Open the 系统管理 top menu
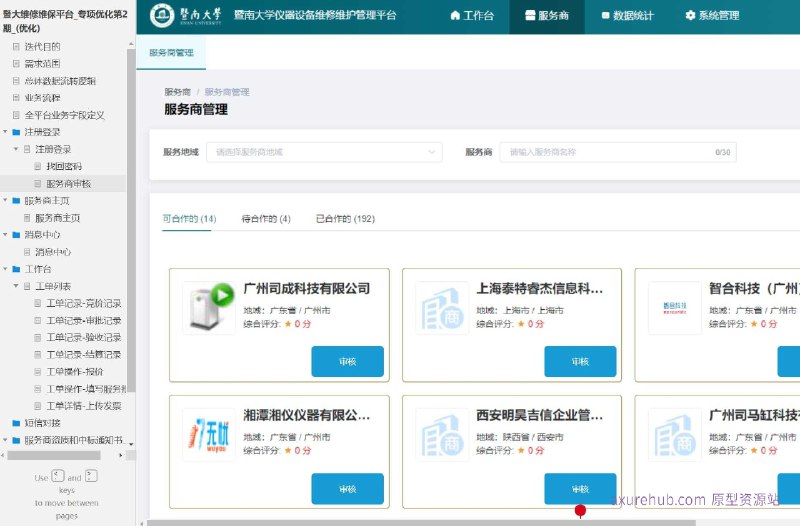The width and height of the screenshot is (800, 526). (712, 16)
